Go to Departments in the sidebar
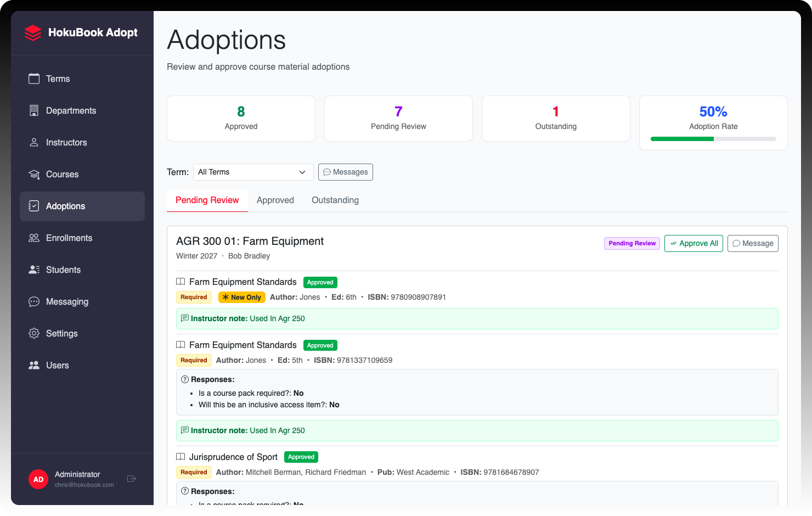The width and height of the screenshot is (812, 516). (82, 111)
